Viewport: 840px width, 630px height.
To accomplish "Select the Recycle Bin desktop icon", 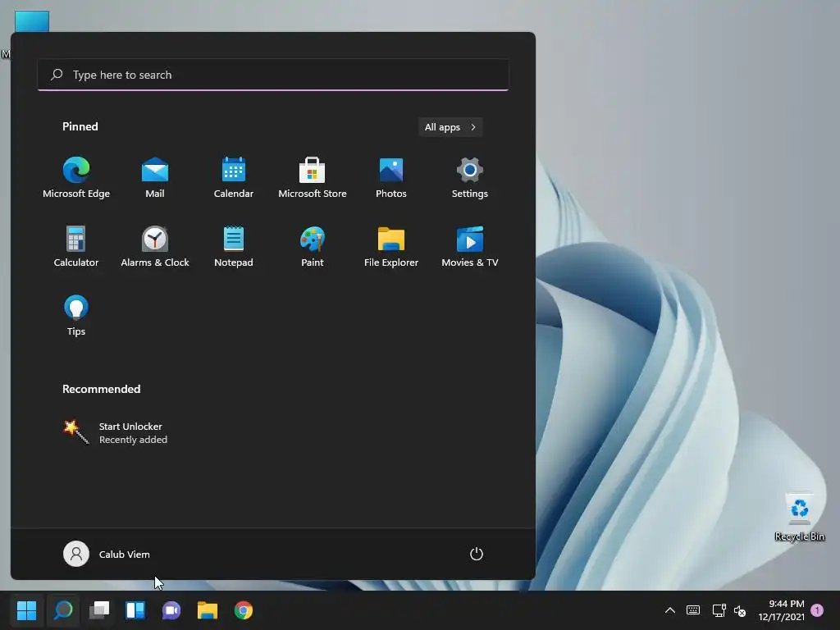I will (799, 517).
